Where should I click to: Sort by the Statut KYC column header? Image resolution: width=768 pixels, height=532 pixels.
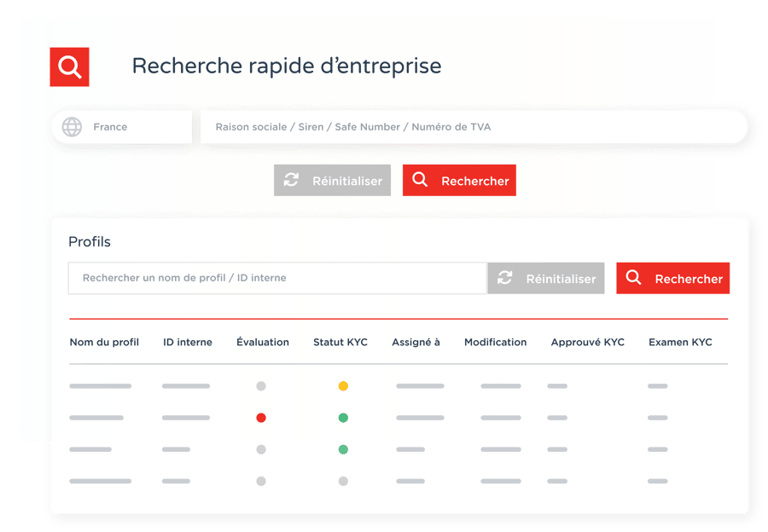[340, 342]
